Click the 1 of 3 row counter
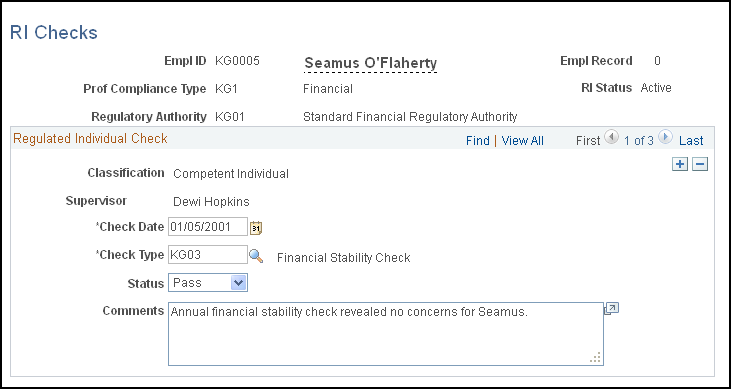 (639, 141)
